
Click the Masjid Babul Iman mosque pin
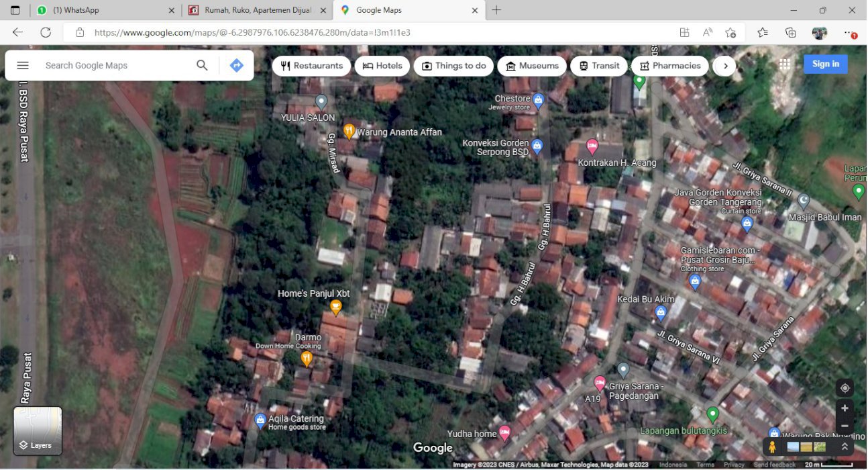click(803, 201)
